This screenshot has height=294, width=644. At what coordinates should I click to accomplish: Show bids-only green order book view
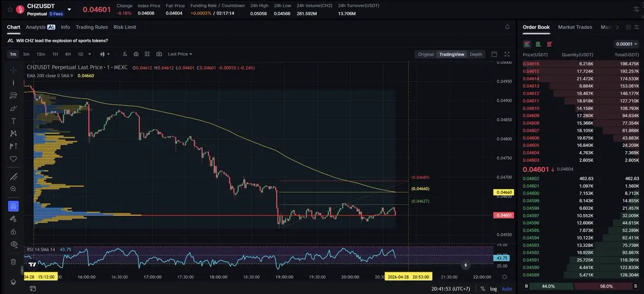click(538, 44)
